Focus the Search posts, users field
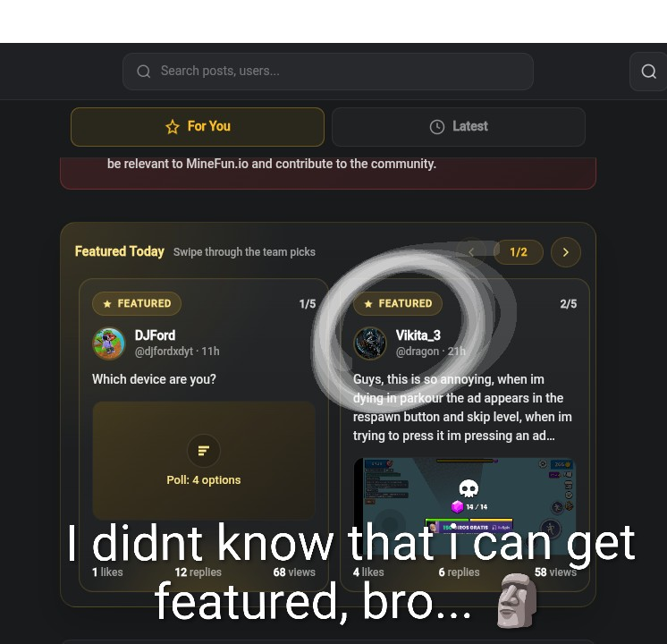This screenshot has height=644, width=667. click(328, 72)
